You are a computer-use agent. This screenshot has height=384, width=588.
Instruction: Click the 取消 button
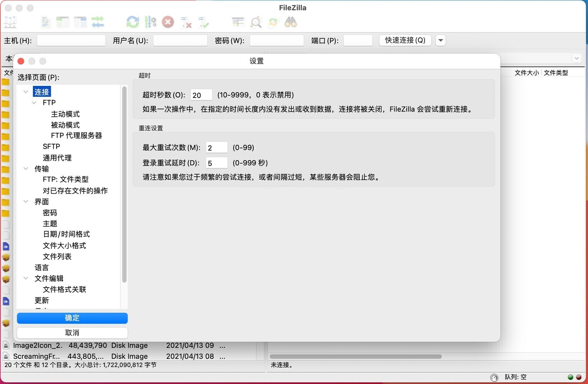[x=72, y=333]
